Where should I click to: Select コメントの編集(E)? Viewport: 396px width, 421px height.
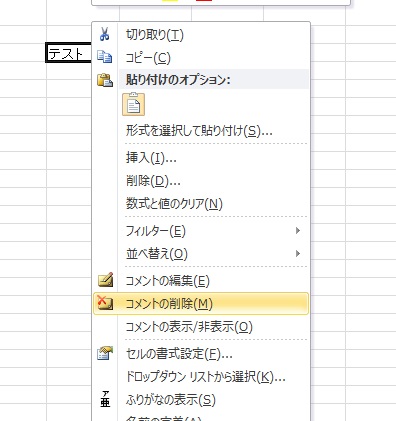click(x=167, y=281)
